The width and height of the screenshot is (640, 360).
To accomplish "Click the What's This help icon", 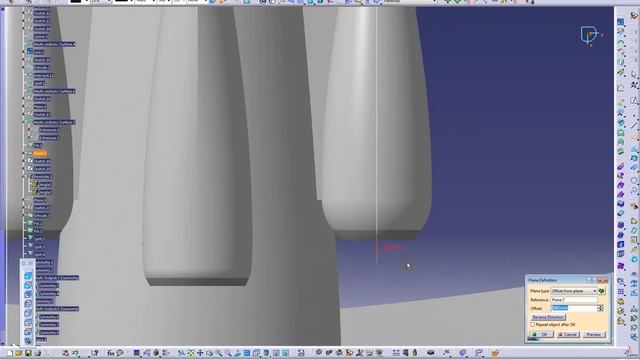I will pos(95,353).
